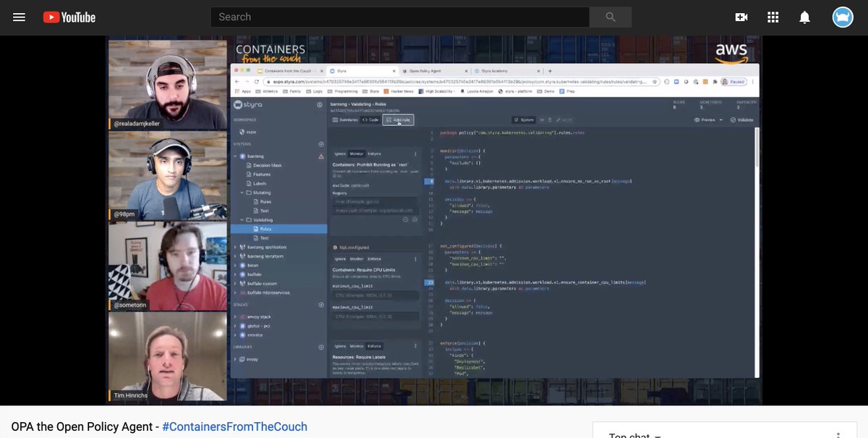Add a new library with plus icon
Viewport: 868px width, 438px height.
click(x=321, y=347)
